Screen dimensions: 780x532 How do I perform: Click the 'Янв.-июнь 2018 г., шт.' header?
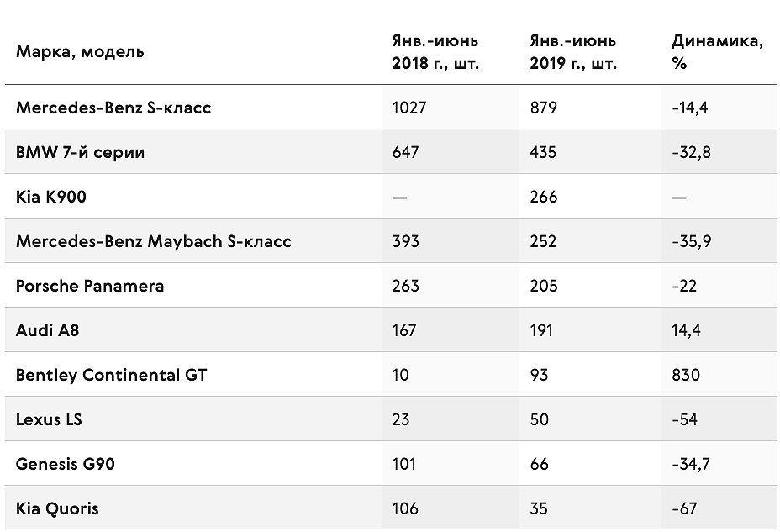(x=435, y=52)
